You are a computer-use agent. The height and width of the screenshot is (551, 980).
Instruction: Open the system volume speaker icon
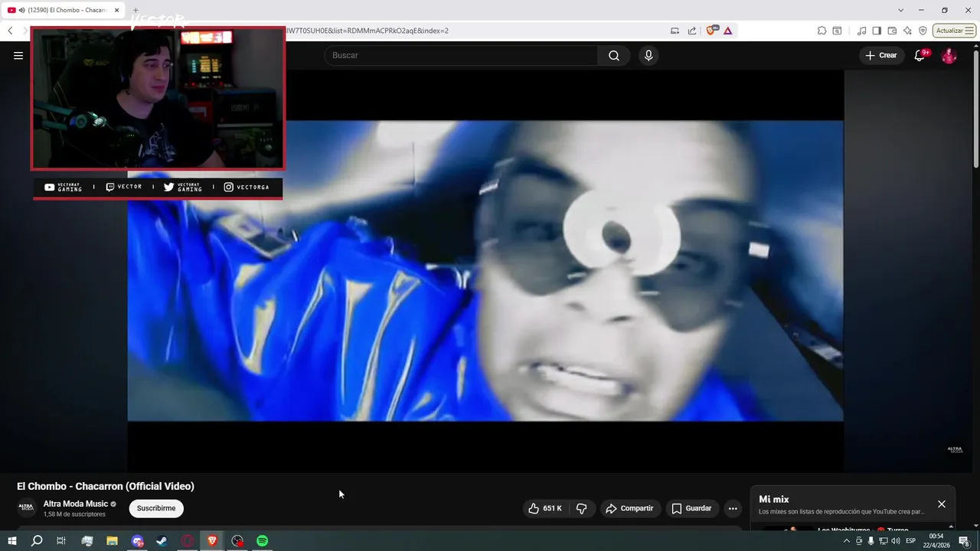pyautogui.click(x=896, y=541)
